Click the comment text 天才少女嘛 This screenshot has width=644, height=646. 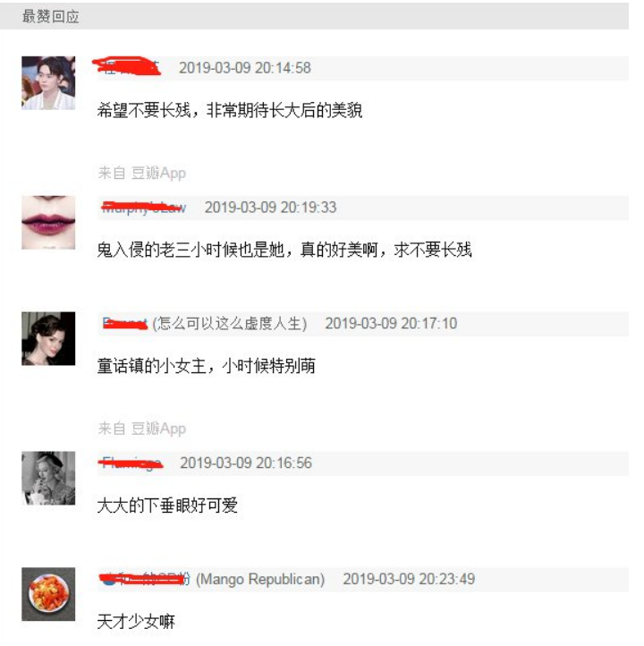[x=136, y=621]
